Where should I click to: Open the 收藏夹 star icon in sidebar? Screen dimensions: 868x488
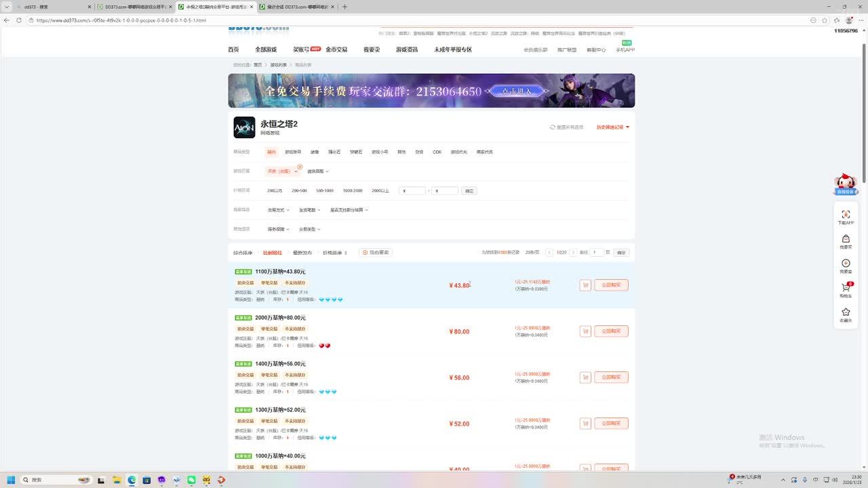point(846,312)
